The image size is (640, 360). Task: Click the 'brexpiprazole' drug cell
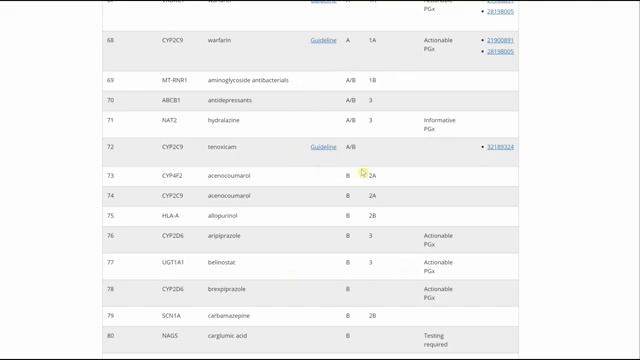click(227, 289)
